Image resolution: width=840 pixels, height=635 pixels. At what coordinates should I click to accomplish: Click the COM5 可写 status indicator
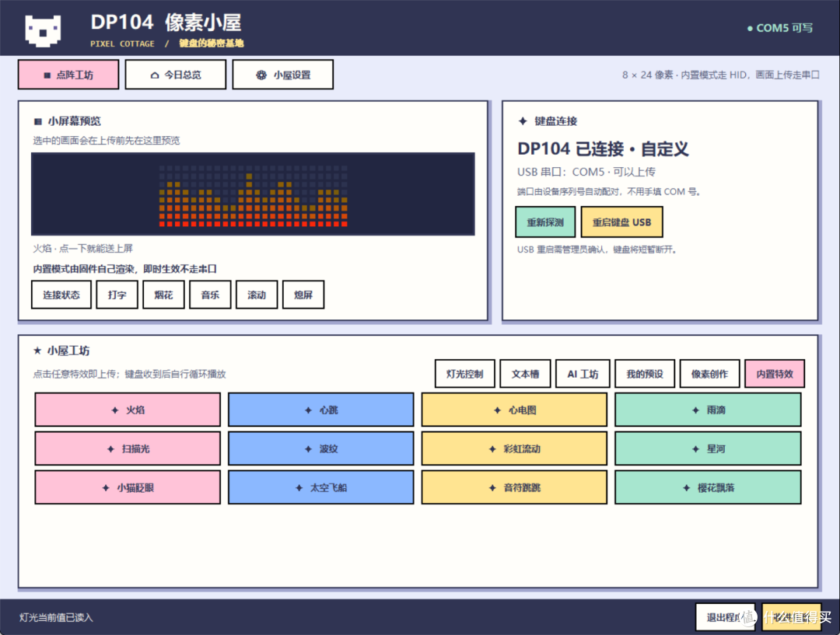click(x=780, y=28)
